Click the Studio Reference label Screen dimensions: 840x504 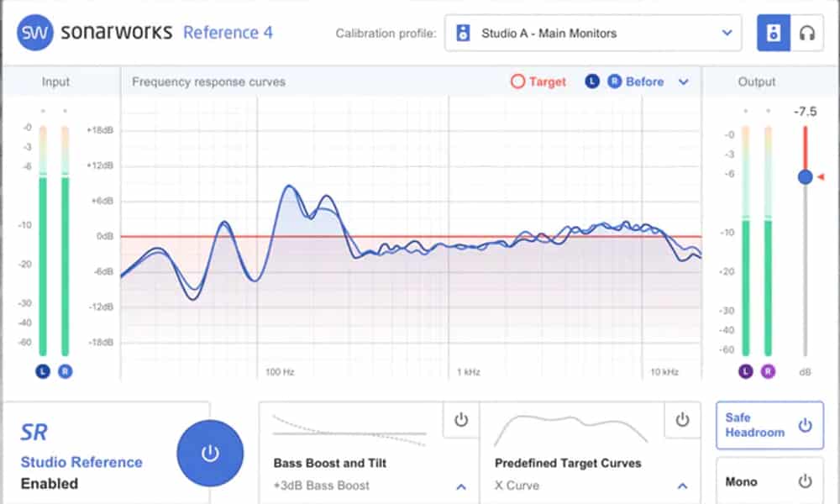point(81,462)
